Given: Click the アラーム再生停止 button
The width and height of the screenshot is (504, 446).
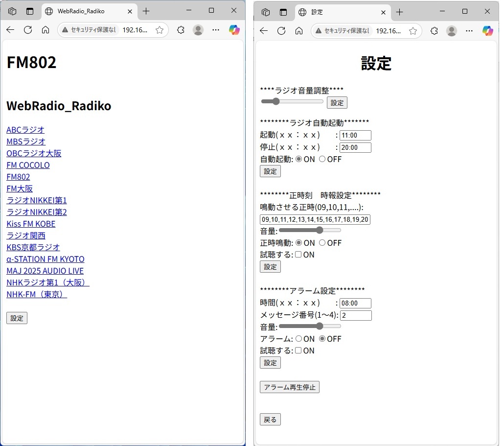Looking at the screenshot, I should pyautogui.click(x=289, y=387).
